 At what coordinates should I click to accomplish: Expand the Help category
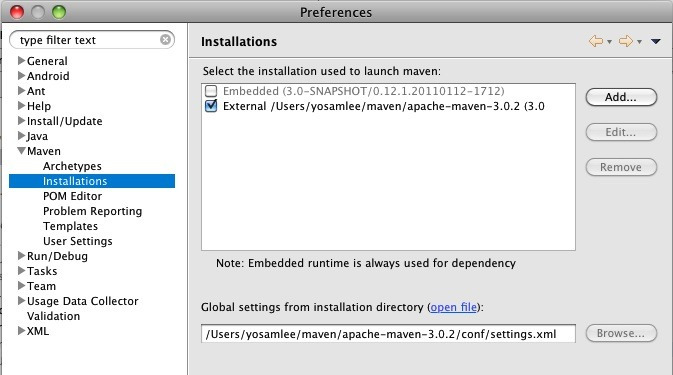[x=21, y=106]
